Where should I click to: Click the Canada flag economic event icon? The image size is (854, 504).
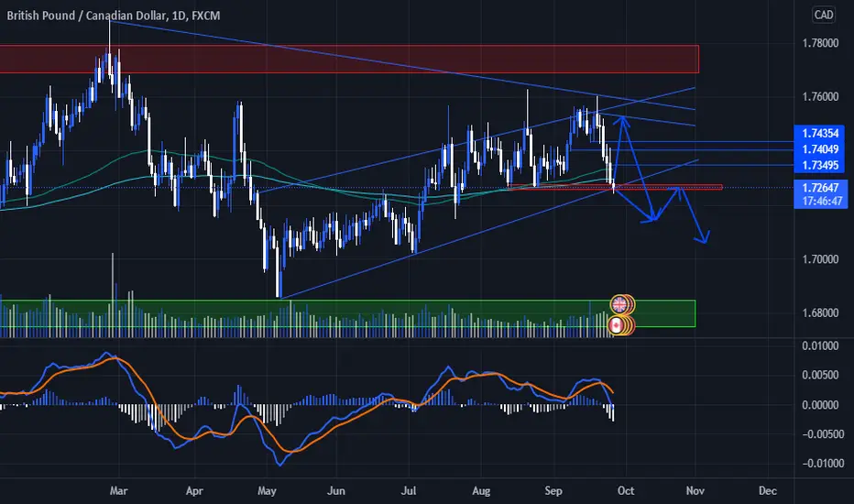tap(617, 326)
